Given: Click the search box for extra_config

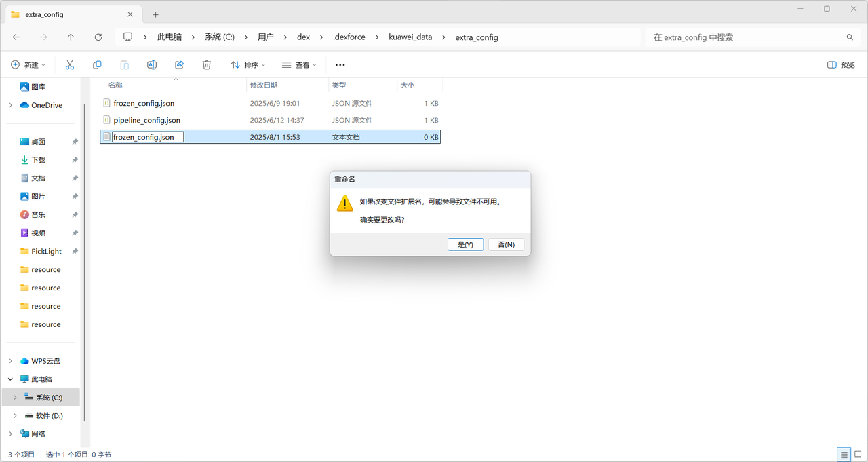Looking at the screenshot, I should pyautogui.click(x=746, y=37).
